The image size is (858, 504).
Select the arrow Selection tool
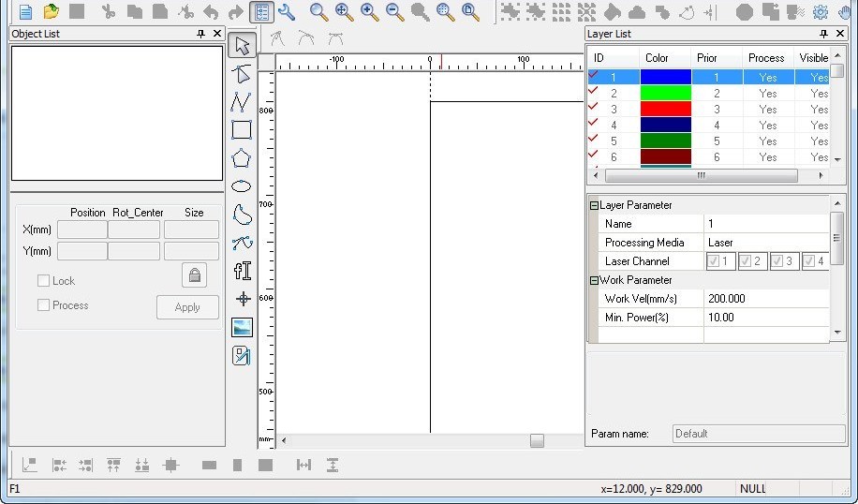point(242,45)
